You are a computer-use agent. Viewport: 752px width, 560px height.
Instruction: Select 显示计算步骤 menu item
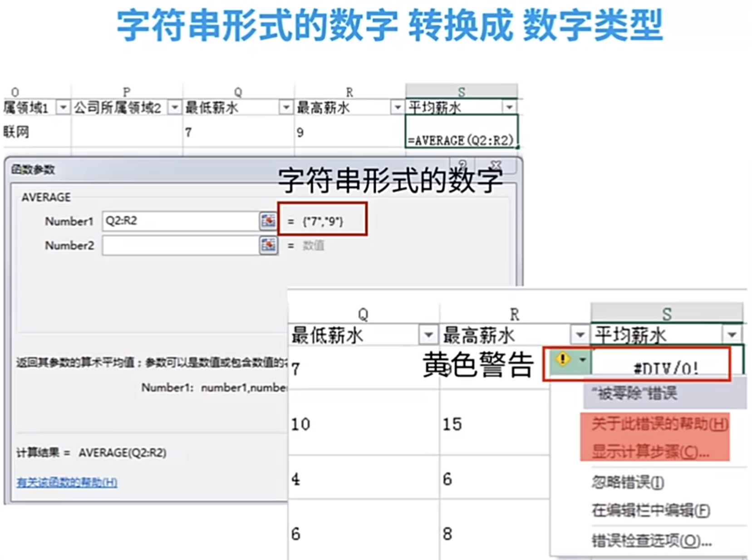click(650, 452)
